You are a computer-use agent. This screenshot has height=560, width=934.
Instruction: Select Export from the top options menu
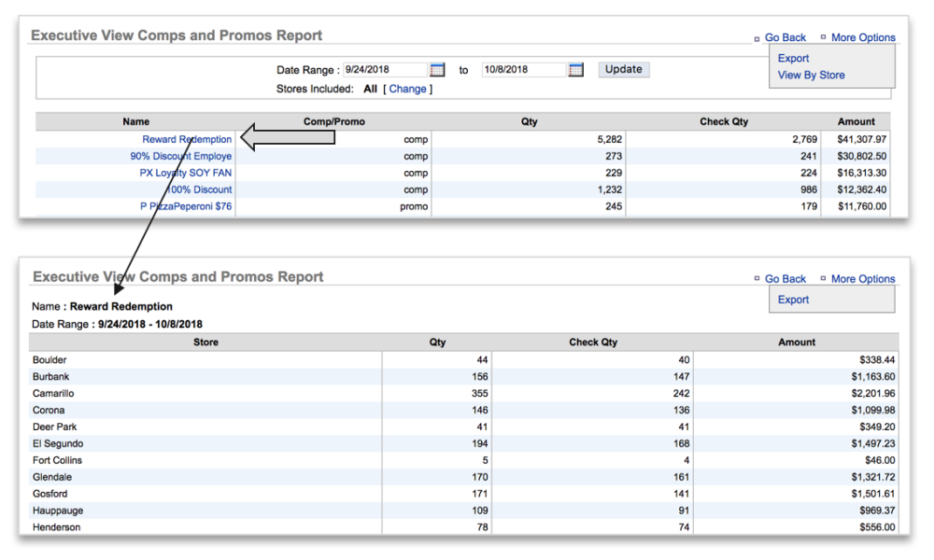[793, 58]
